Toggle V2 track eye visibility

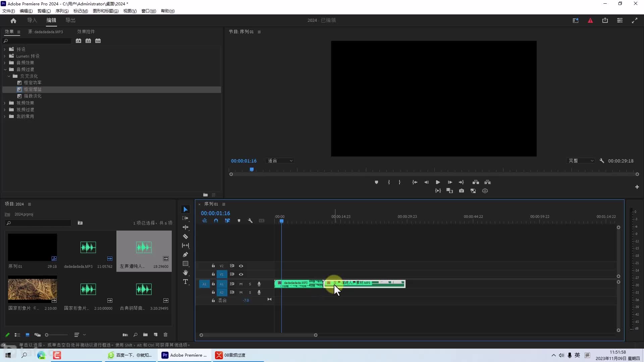click(241, 266)
